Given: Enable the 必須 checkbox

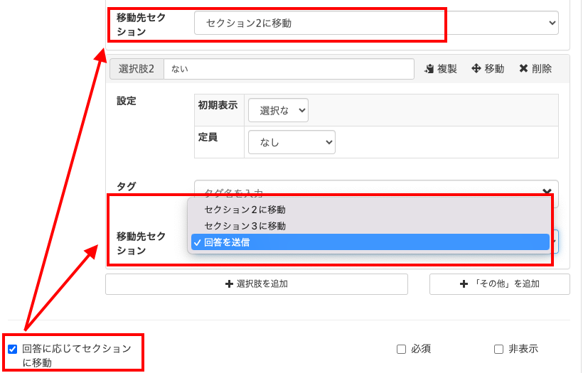Looking at the screenshot, I should [401, 349].
